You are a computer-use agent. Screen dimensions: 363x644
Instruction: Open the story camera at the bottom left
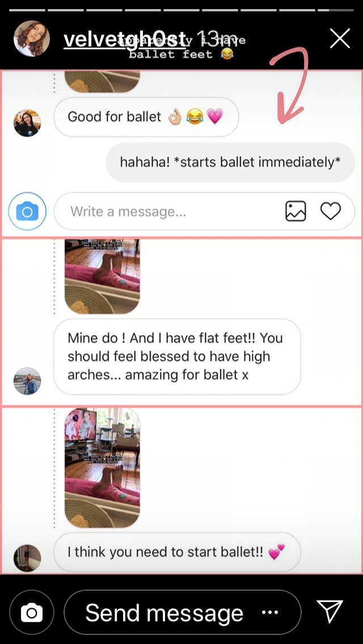(x=32, y=613)
